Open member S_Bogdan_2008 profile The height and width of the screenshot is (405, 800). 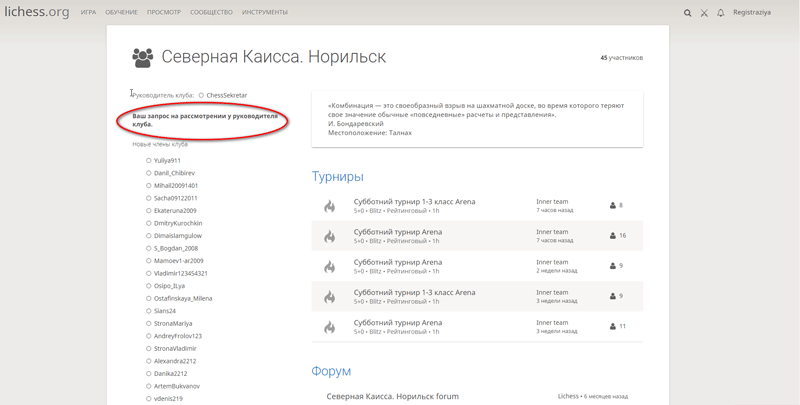click(x=176, y=248)
